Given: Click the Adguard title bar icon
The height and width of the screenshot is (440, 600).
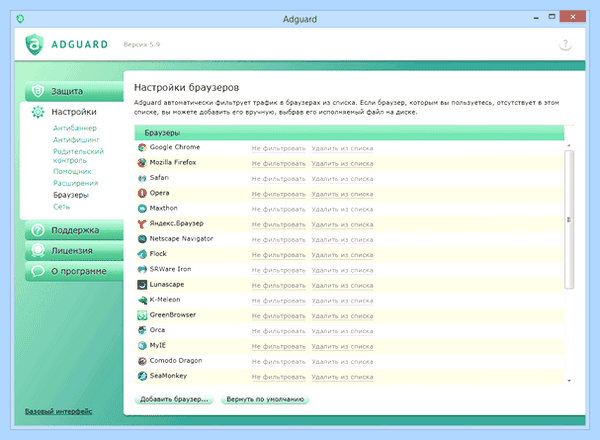Looking at the screenshot, I should [20, 18].
